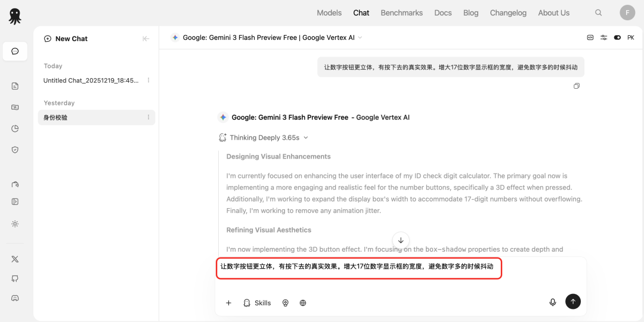Click the Yesterday section label

pos(59,103)
